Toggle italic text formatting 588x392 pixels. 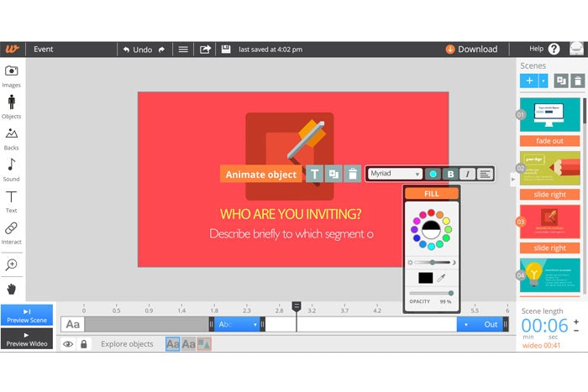pos(468,174)
